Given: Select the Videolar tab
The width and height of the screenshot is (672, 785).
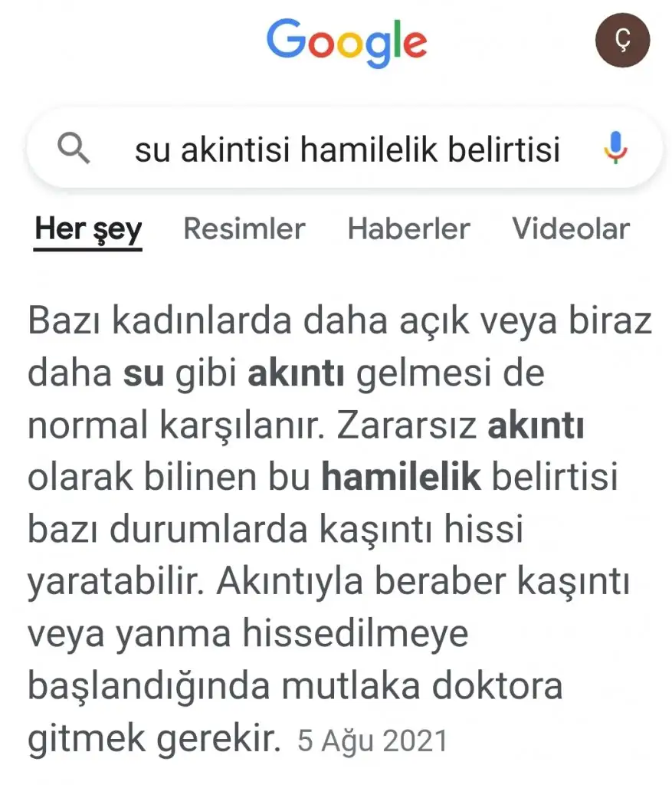Looking at the screenshot, I should click(x=571, y=228).
